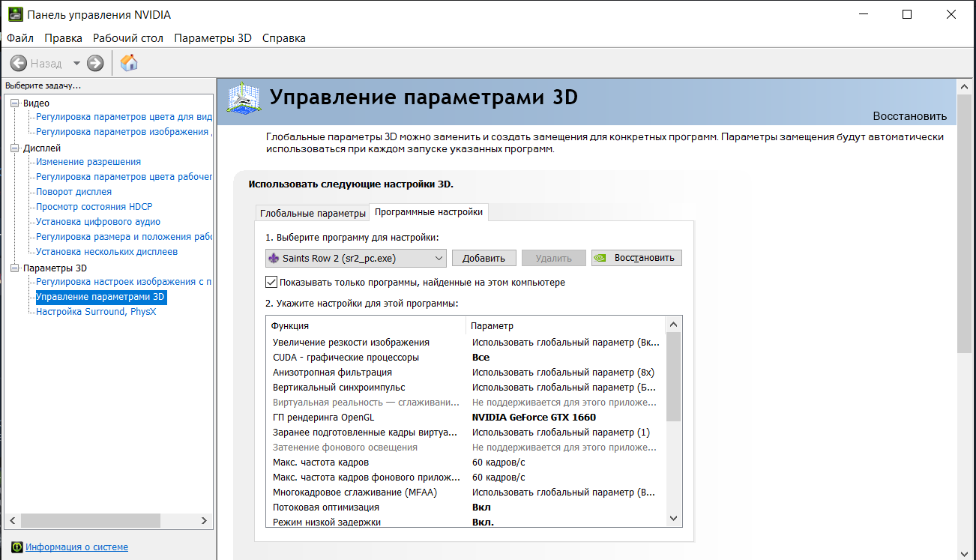Click the main page scrollbar up arrow
The image size is (976, 560).
pyautogui.click(x=966, y=87)
